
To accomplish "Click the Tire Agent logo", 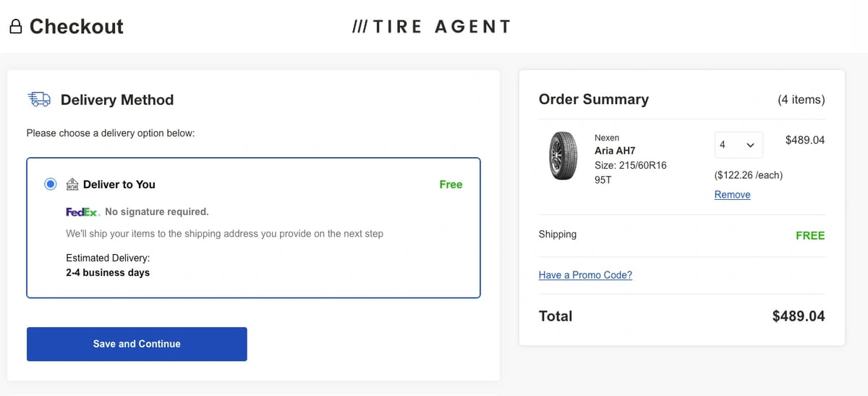I will (431, 27).
